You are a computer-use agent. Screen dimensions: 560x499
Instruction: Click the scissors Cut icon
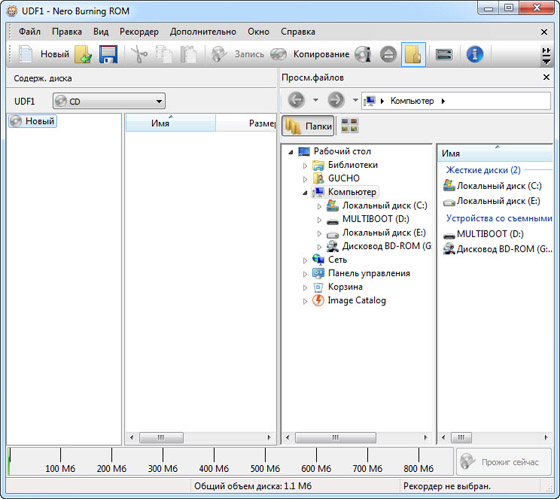139,54
